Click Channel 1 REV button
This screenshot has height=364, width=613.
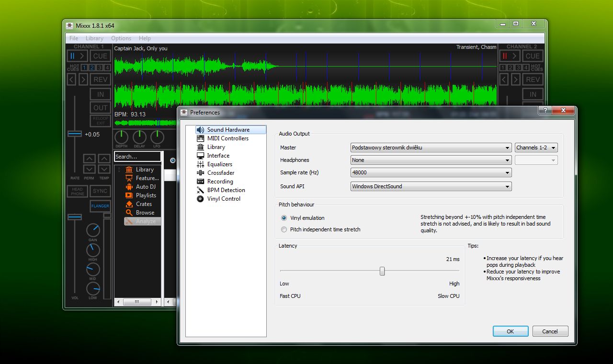pyautogui.click(x=100, y=80)
